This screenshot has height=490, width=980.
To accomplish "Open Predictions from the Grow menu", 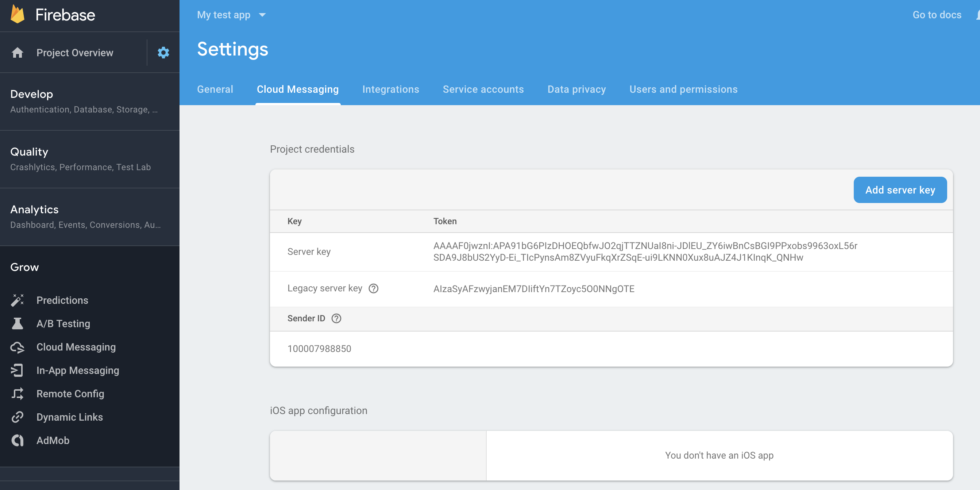I will click(x=62, y=300).
